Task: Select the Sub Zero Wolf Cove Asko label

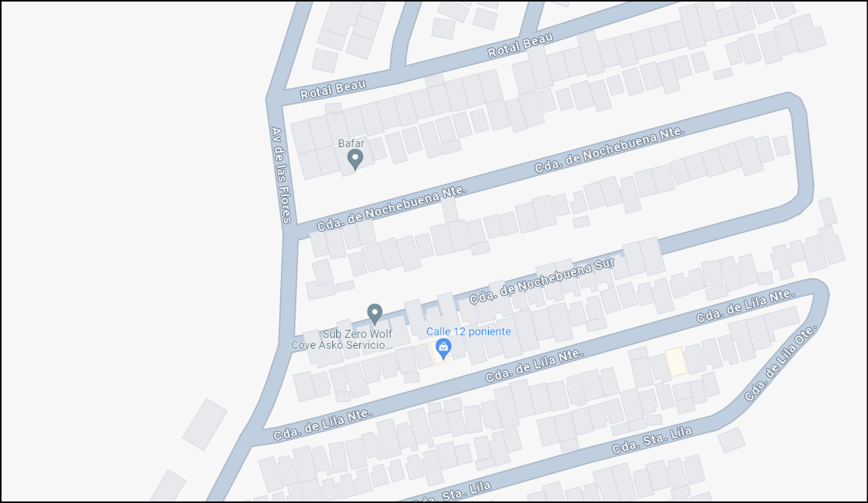Action: (x=342, y=340)
